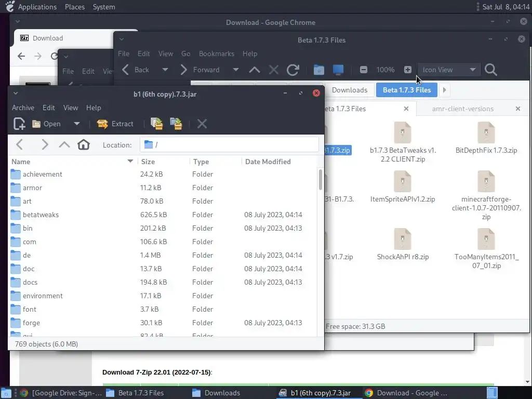
Task: Select the environment folder icon
Action: [x=16, y=296]
